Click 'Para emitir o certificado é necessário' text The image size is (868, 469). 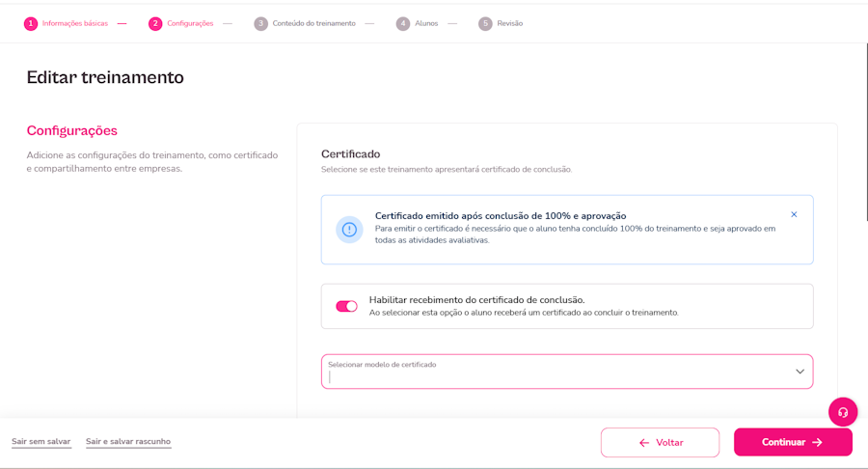pos(575,234)
